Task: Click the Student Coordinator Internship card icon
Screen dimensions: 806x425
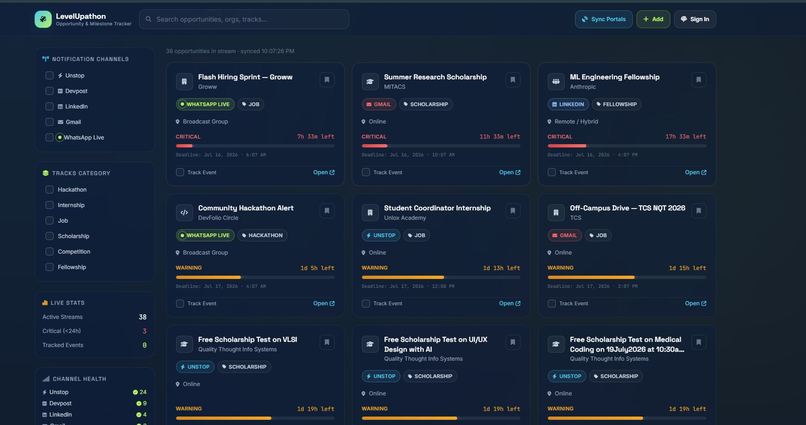Action: [370, 212]
